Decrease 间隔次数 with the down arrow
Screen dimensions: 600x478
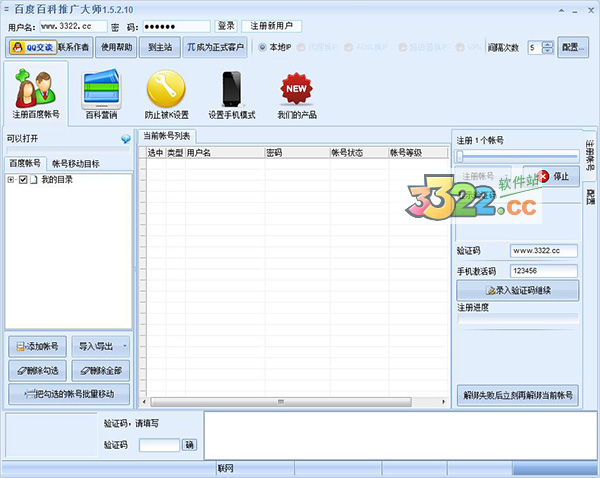548,51
